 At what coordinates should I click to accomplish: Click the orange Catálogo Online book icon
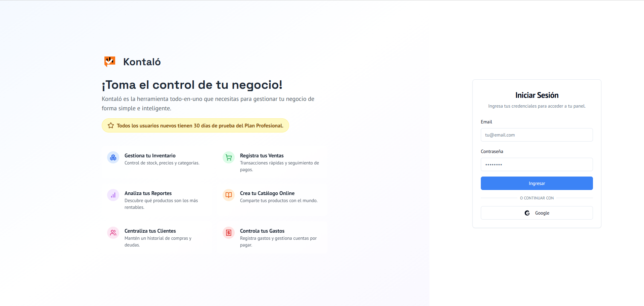pos(228,195)
